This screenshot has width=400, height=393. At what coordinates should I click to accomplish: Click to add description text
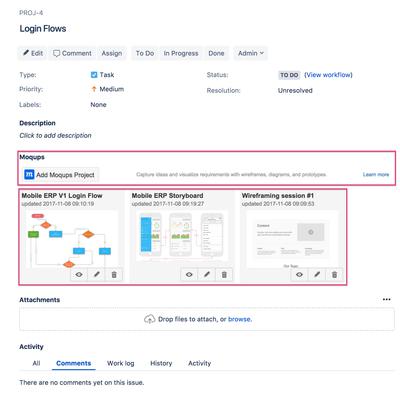point(55,135)
